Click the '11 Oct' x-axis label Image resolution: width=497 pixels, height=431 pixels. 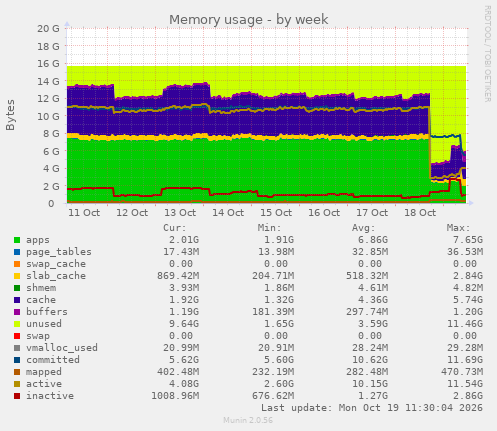(84, 213)
